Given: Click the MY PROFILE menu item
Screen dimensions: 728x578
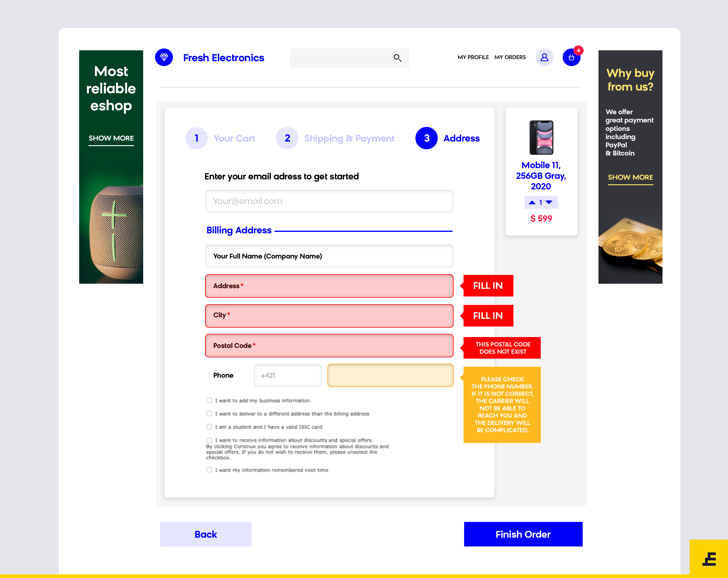Looking at the screenshot, I should point(473,57).
